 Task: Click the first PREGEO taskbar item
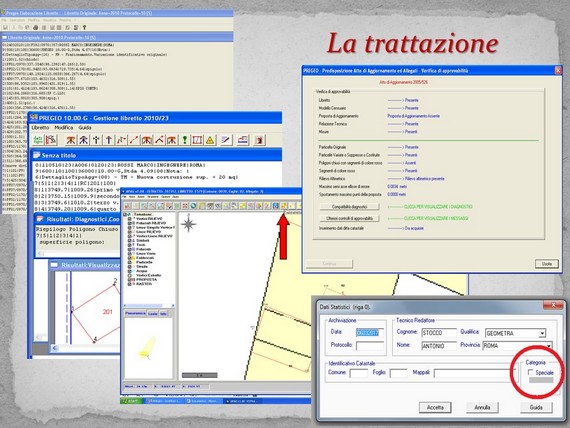click(164, 401)
